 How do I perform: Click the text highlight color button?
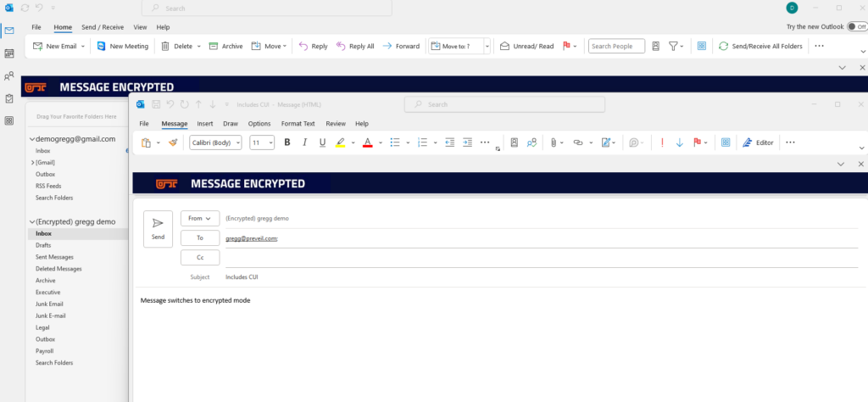[x=341, y=142]
